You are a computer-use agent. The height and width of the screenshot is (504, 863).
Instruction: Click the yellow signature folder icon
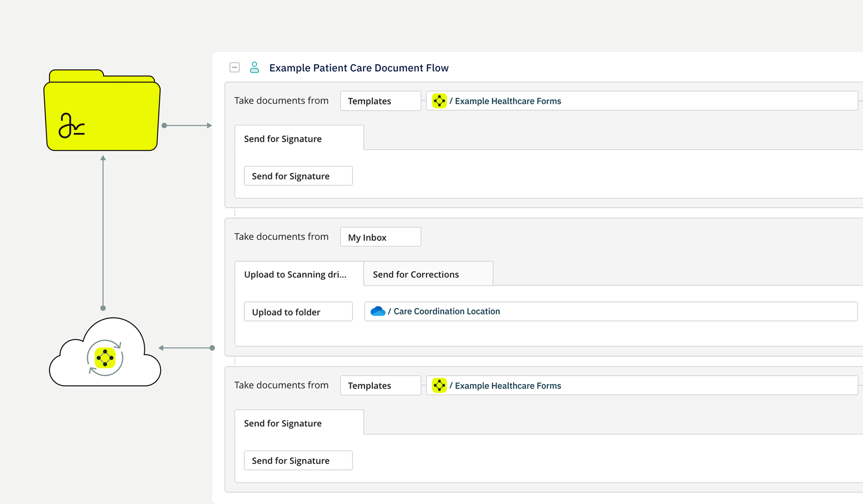(102, 111)
